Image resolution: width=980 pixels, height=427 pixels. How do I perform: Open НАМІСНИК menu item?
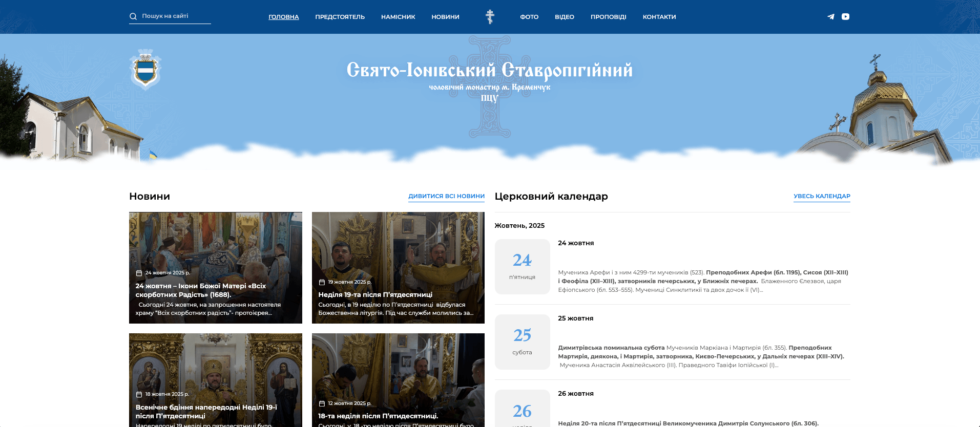398,17
